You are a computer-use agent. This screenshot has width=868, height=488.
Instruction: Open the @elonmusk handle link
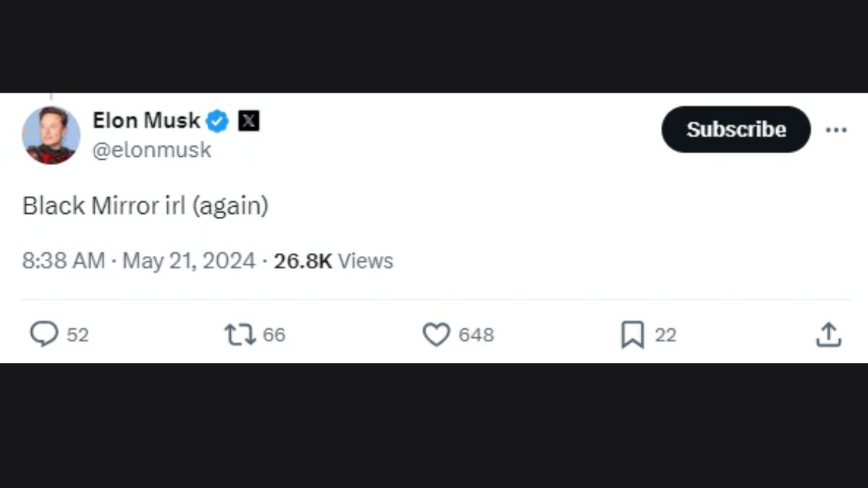coord(152,150)
